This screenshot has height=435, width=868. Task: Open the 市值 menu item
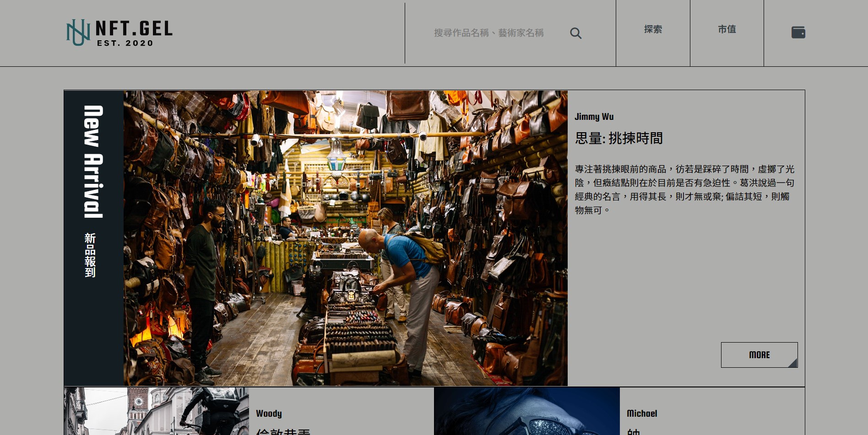coord(727,29)
